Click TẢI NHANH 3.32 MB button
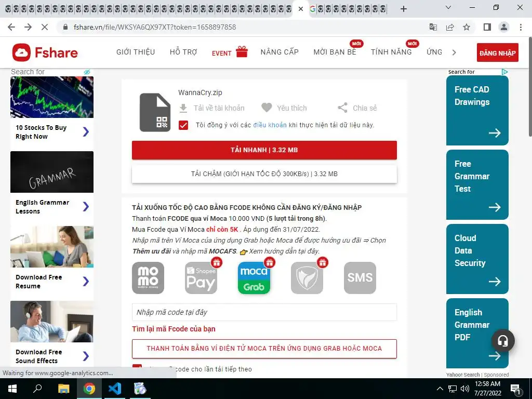532x399 pixels. 264,150
